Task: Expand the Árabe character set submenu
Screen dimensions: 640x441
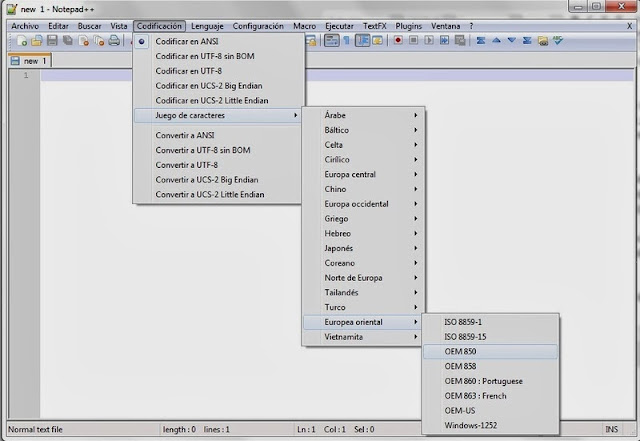Action: coord(363,115)
